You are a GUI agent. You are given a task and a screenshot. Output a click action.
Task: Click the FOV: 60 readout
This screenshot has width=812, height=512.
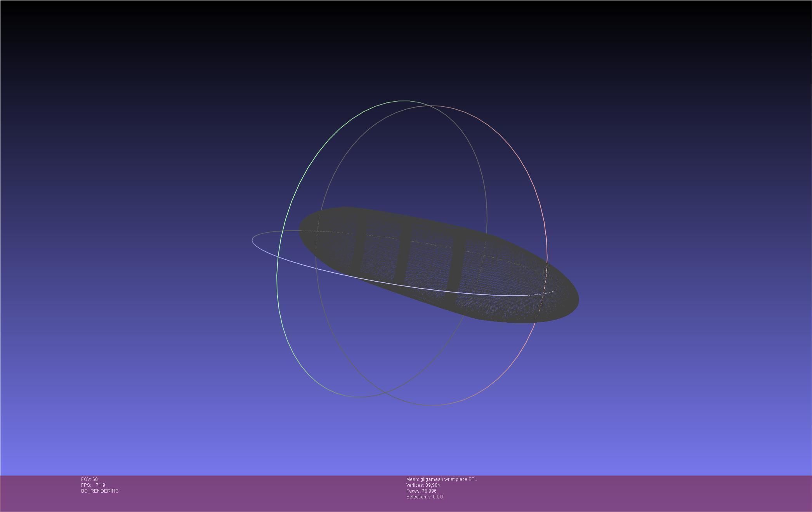pyautogui.click(x=89, y=479)
